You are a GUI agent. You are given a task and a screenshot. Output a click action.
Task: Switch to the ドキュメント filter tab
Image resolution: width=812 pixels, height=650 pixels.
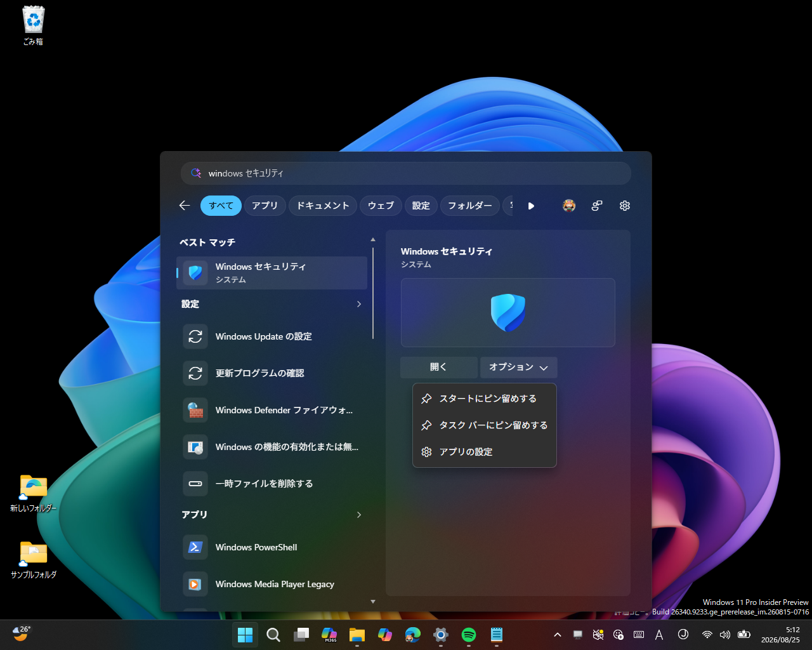point(323,206)
